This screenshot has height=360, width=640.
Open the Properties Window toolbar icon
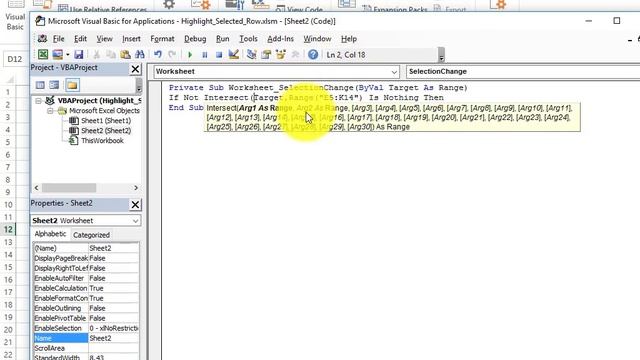click(266, 54)
